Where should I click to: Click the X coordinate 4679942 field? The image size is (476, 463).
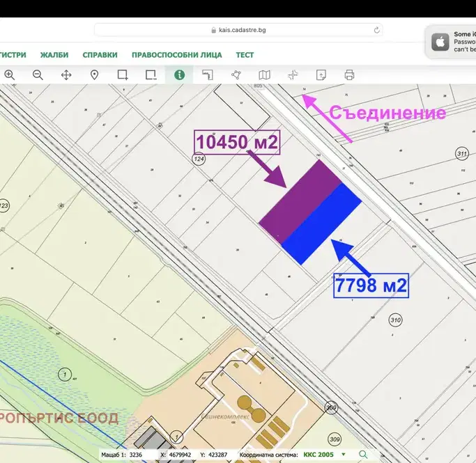pos(180,455)
